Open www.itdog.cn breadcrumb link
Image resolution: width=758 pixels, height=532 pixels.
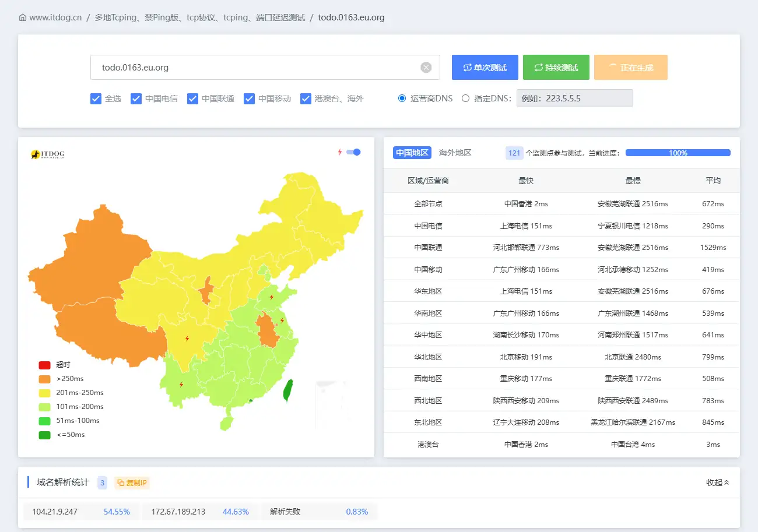pos(55,17)
